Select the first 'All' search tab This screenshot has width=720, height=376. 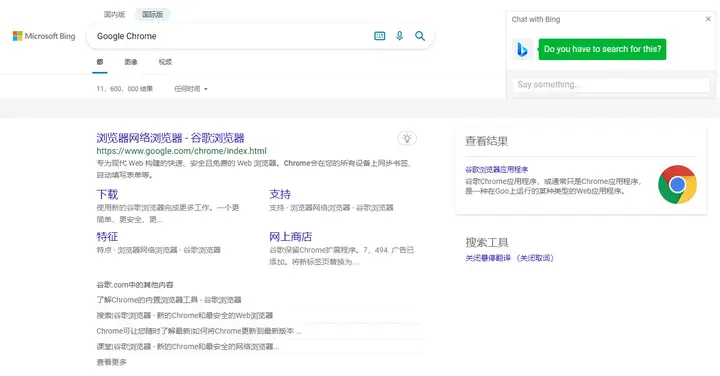[x=100, y=62]
